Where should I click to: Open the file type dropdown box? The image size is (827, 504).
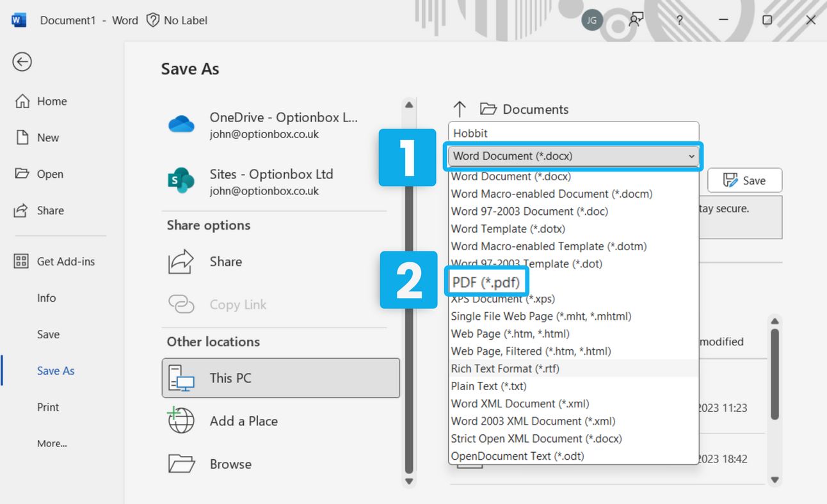tap(574, 156)
